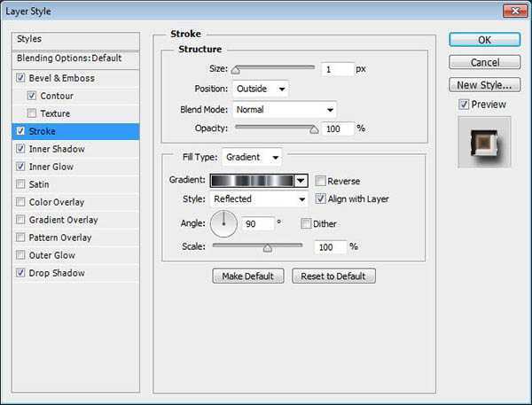Click the Opacity value field
532x405 pixels.
point(337,129)
